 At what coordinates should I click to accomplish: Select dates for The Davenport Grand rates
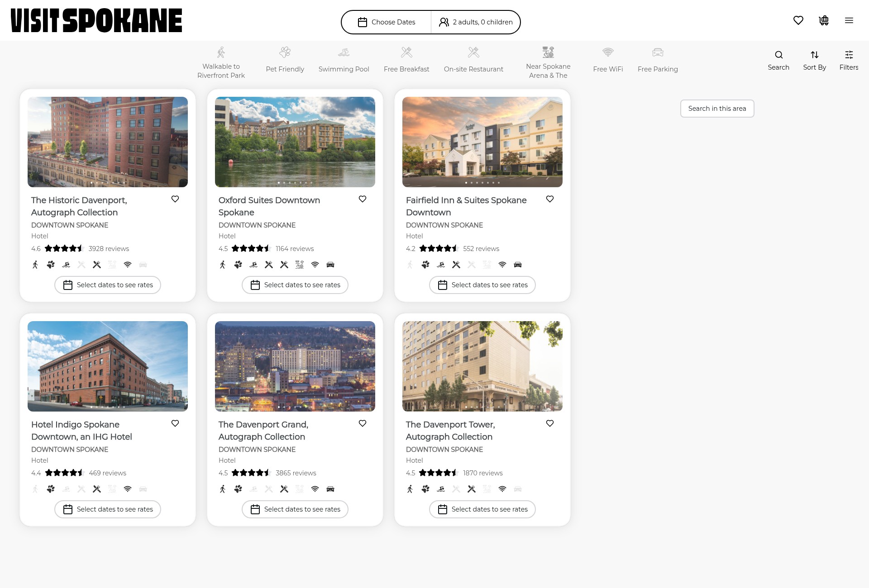pos(295,509)
